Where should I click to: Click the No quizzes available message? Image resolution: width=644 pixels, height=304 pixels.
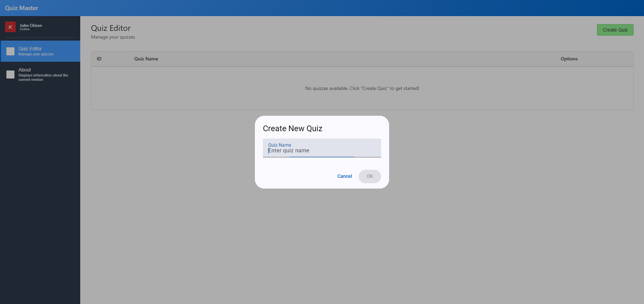(x=362, y=88)
